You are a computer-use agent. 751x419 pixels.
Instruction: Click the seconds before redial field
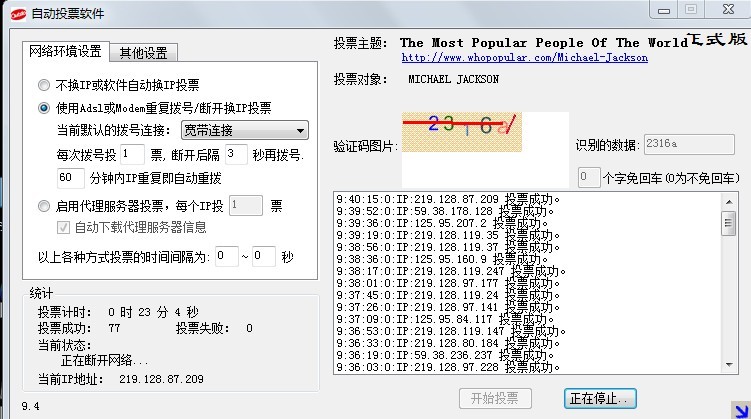[x=235, y=154]
